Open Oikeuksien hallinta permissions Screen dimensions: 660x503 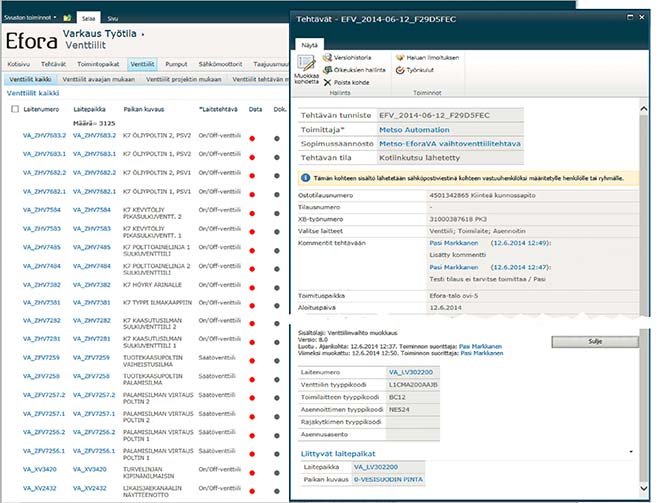coord(356,70)
